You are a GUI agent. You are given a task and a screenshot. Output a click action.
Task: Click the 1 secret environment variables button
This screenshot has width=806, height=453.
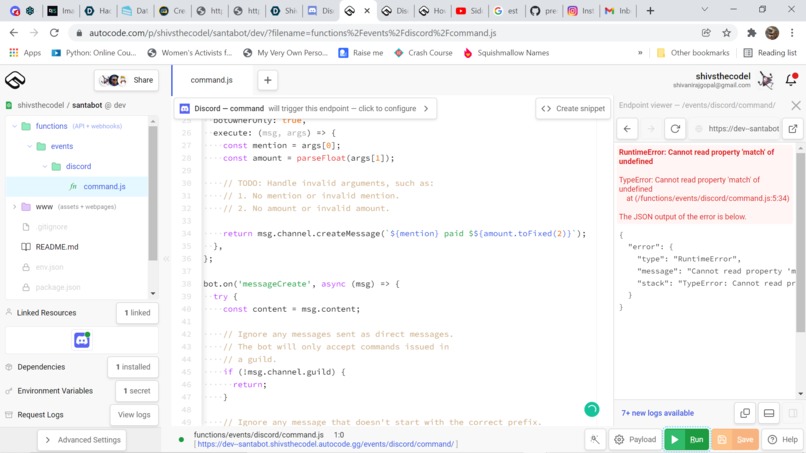[137, 391]
